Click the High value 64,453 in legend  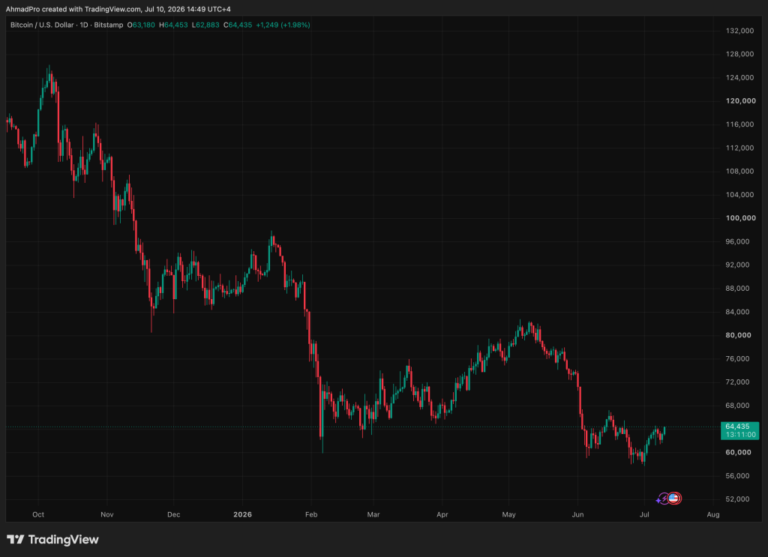click(x=176, y=25)
